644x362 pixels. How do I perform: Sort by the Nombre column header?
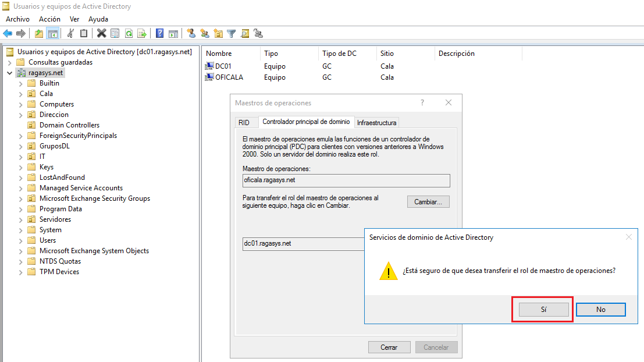[232, 54]
